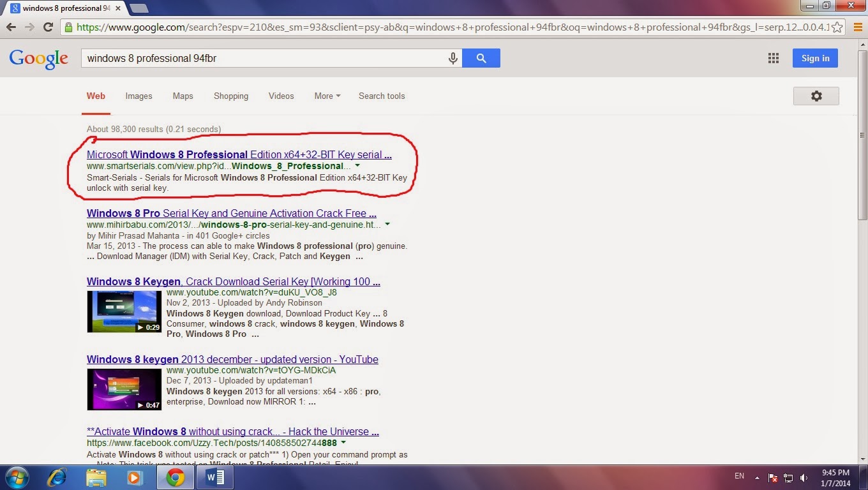Click 'Uploaded by updateman1' text
The image size is (868, 490).
pos(266,380)
